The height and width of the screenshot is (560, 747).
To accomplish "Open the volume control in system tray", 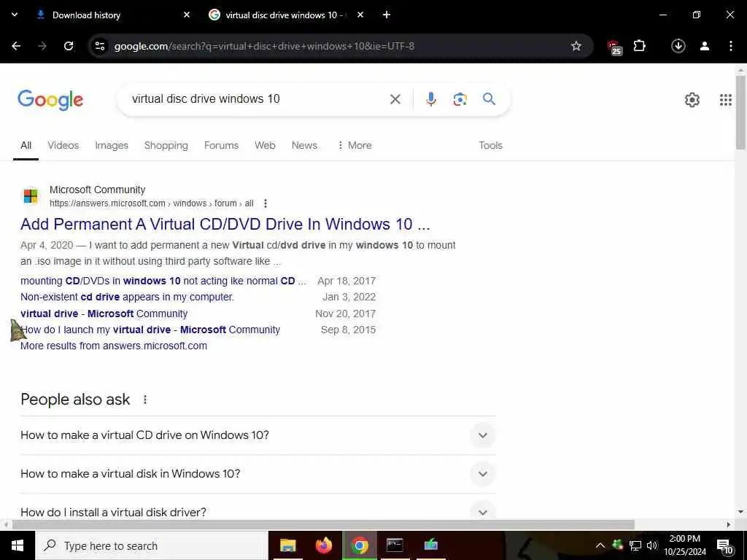I will point(652,545).
